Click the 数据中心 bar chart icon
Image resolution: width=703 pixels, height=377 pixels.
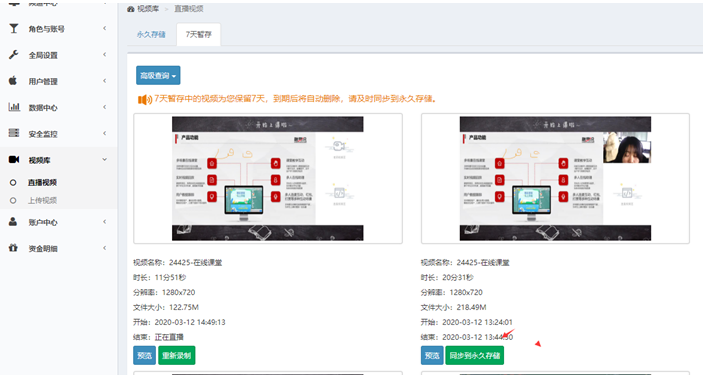(14, 107)
